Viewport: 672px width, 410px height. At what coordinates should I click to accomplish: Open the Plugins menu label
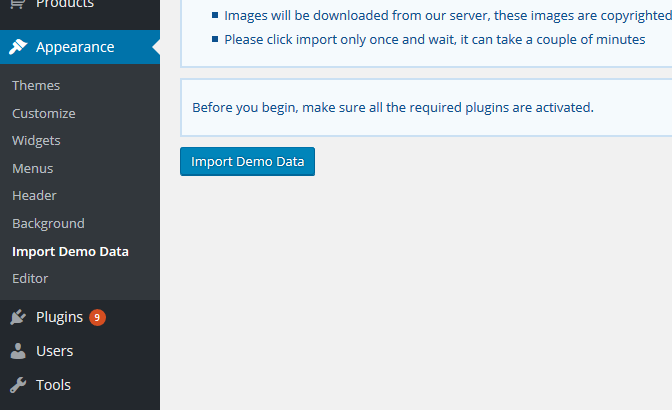coord(59,317)
